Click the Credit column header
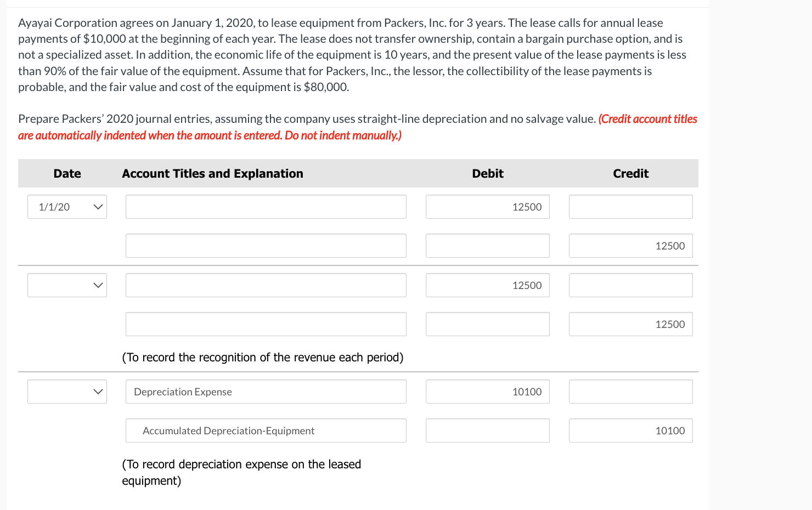 631,174
